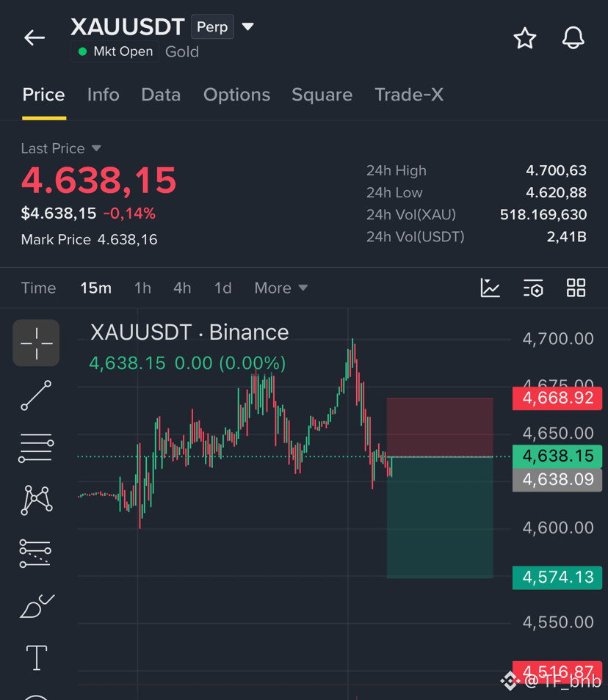Click the 4,550.00 axis price label
The width and height of the screenshot is (608, 700).
pyautogui.click(x=558, y=622)
